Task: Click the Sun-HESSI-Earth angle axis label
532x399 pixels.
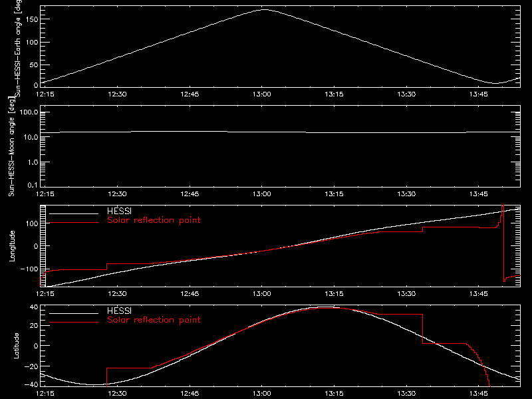Action: (17, 49)
